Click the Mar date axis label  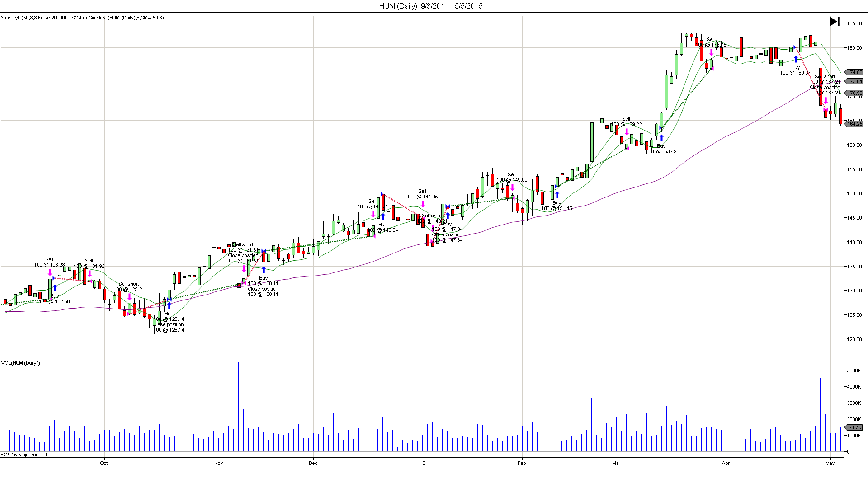tap(616, 463)
